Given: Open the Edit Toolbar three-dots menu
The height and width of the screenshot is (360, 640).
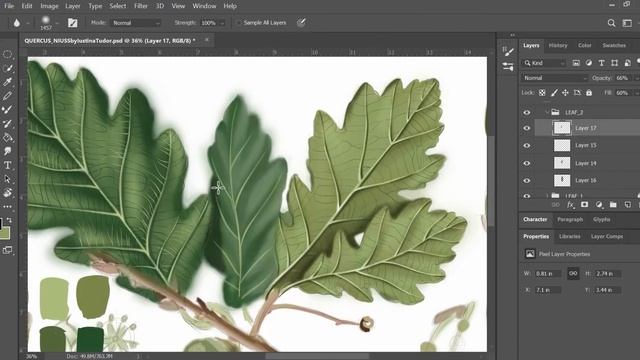Looking at the screenshot, I should click(x=7, y=207).
